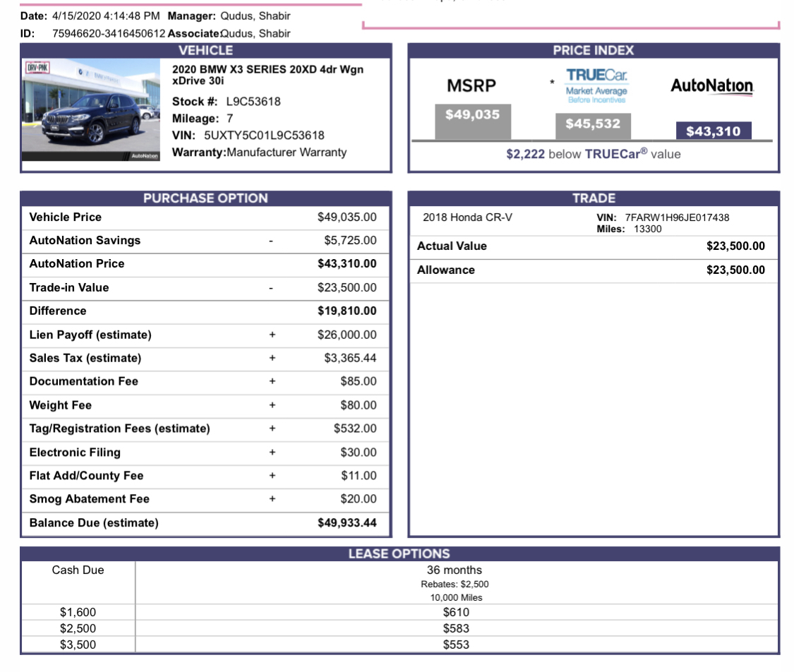Screen dimensions: 794x672
Task: Select the Difference amount $19,810.00
Action: tap(347, 311)
